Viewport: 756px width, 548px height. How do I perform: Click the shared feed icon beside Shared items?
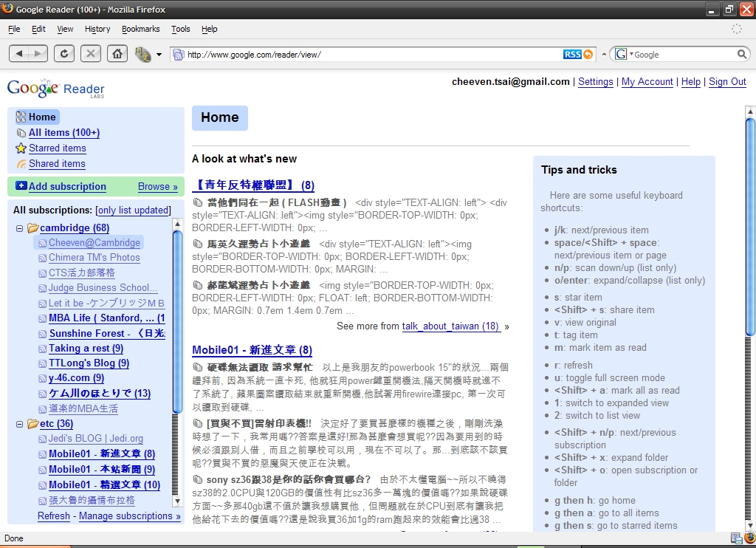(21, 164)
